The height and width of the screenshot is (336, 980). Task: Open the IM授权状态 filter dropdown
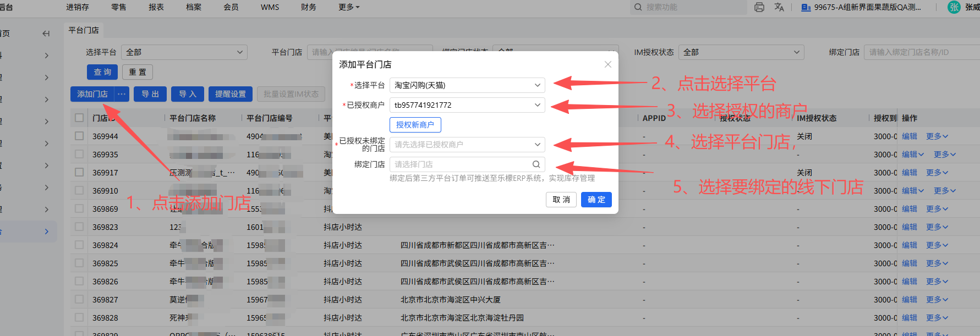[741, 52]
